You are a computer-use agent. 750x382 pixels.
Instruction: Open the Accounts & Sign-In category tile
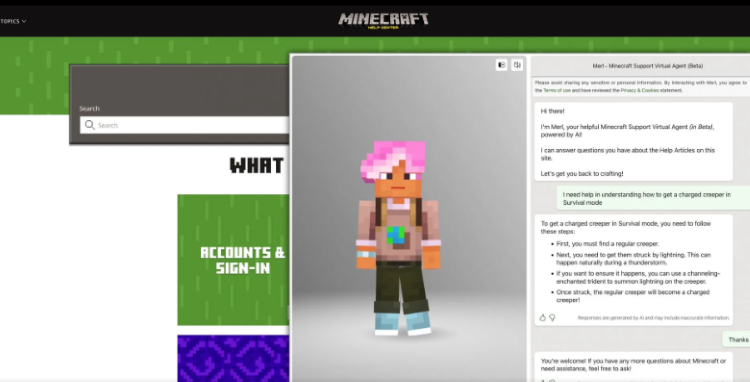(x=233, y=260)
